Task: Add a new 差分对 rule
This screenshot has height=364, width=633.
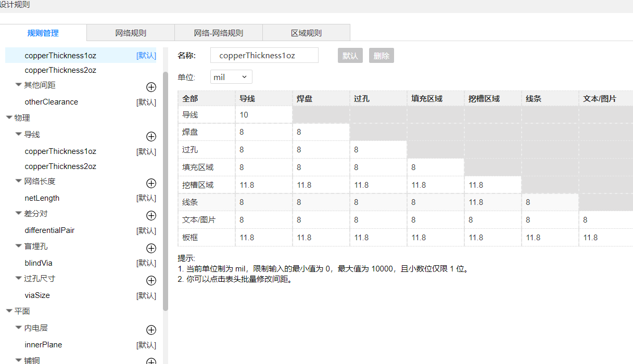Action: [x=151, y=215]
